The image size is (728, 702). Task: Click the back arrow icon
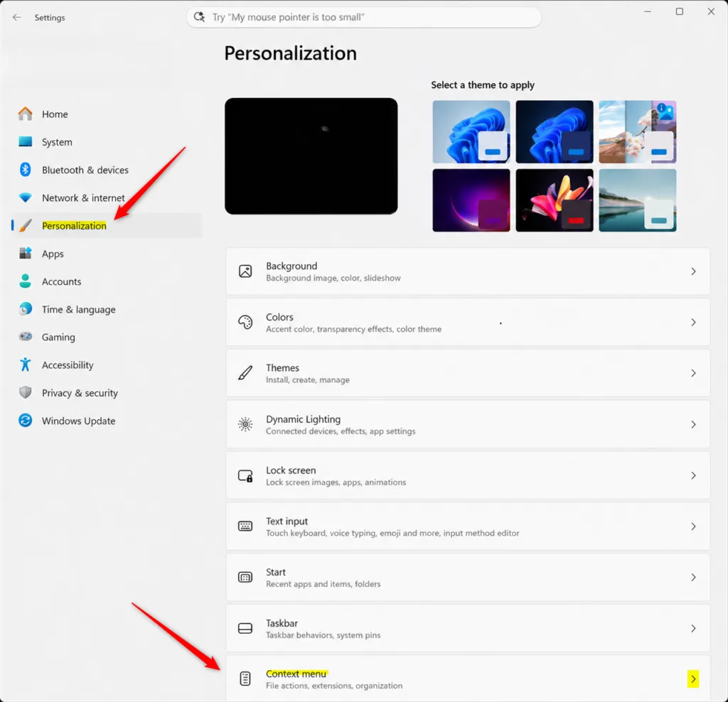click(17, 17)
